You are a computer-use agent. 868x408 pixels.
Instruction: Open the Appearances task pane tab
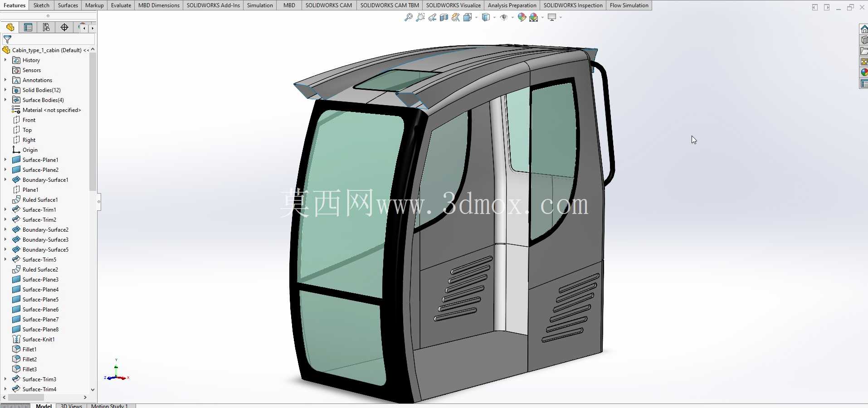[864, 73]
